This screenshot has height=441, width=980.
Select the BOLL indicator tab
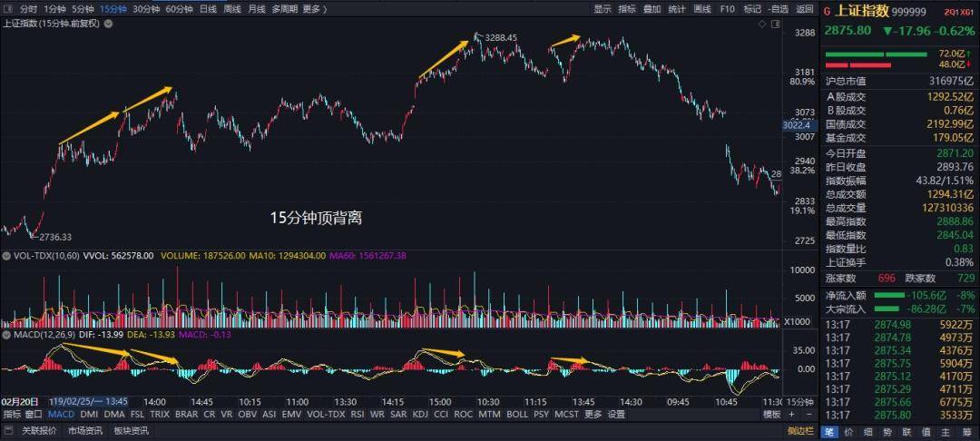517,414
